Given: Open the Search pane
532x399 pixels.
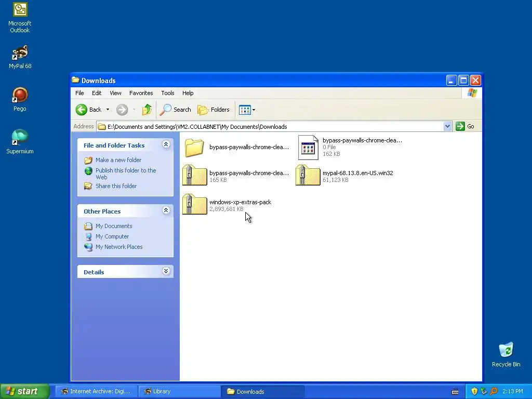Looking at the screenshot, I should (x=176, y=110).
